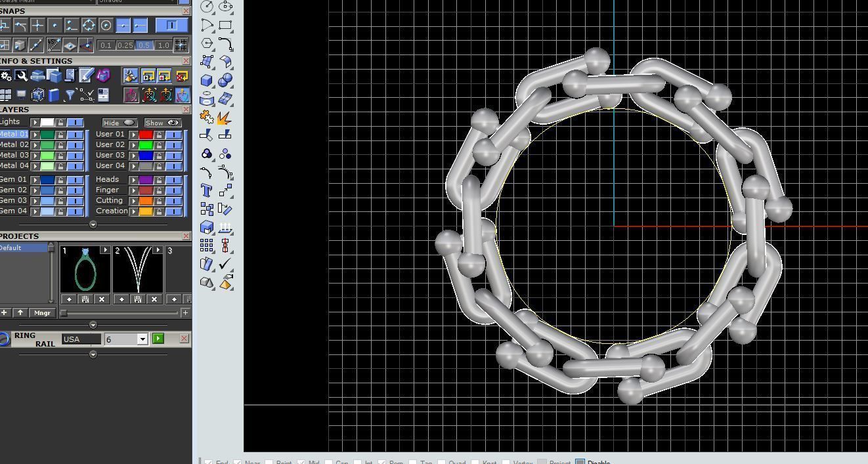The height and width of the screenshot is (464, 868).
Task: Open the boolean spheres tool
Action: 225,80
